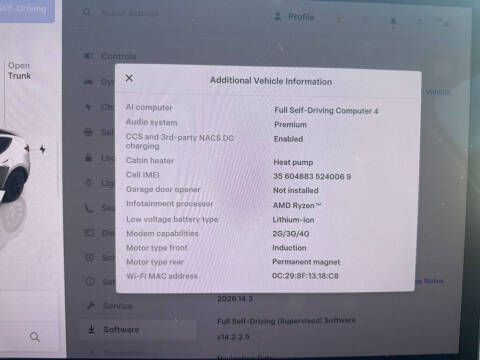Image resolution: width=480 pixels, height=360 pixels.
Task: Click the 2G/3G/4G modem value
Action: click(291, 234)
